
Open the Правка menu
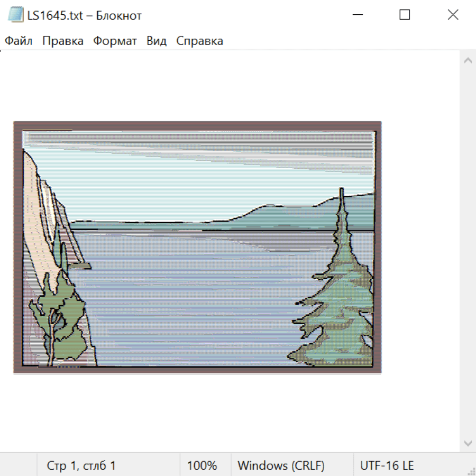click(63, 41)
